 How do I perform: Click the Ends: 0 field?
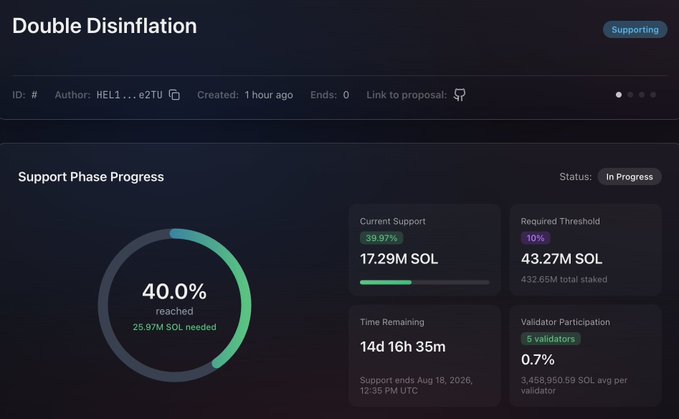pos(330,95)
